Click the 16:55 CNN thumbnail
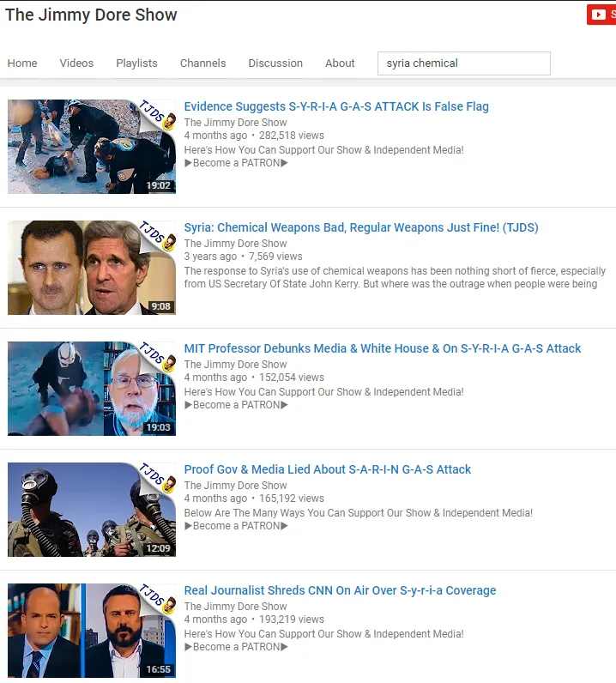The height and width of the screenshot is (683, 616). pyautogui.click(x=92, y=631)
